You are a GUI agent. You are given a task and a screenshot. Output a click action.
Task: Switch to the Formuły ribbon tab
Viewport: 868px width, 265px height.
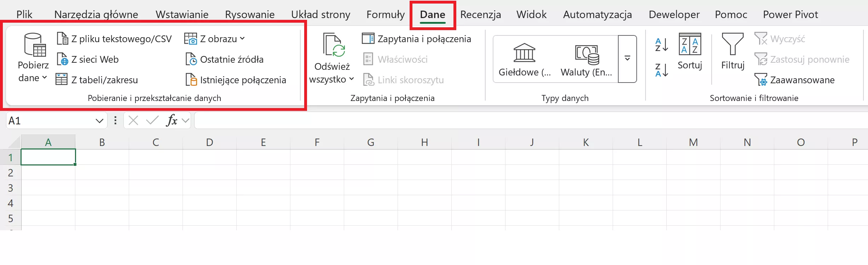(x=385, y=15)
